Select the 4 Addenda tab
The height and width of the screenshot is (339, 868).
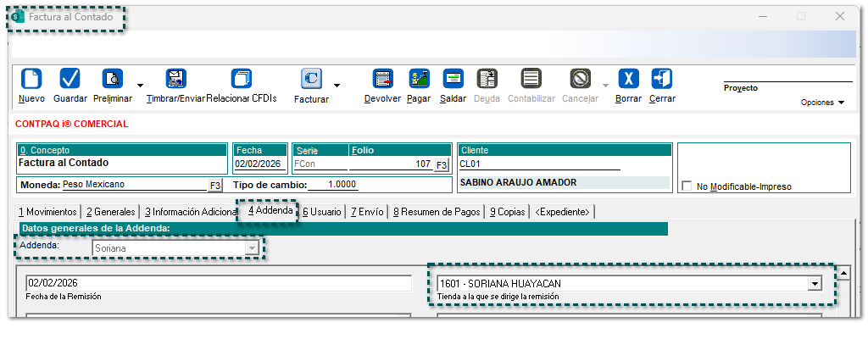[x=270, y=210]
